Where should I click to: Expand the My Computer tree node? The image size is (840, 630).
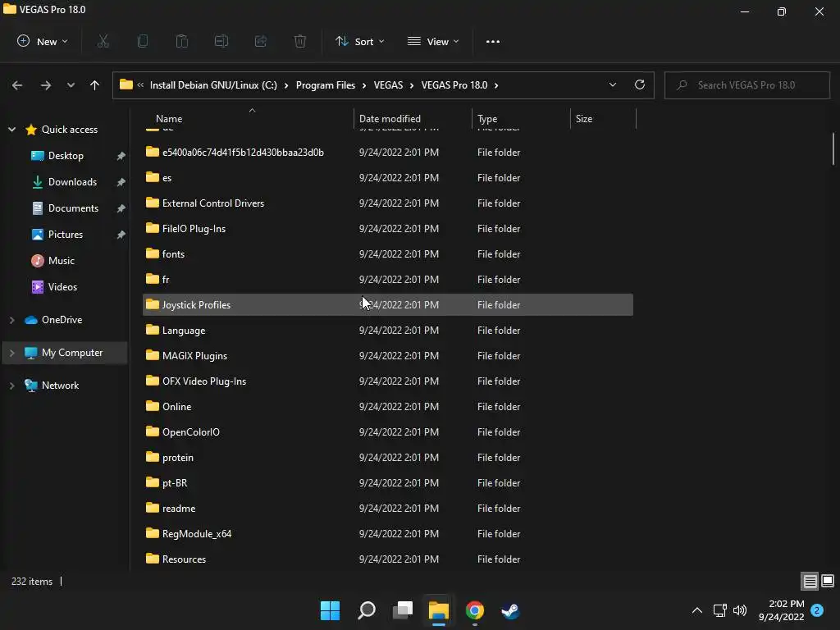coord(11,353)
